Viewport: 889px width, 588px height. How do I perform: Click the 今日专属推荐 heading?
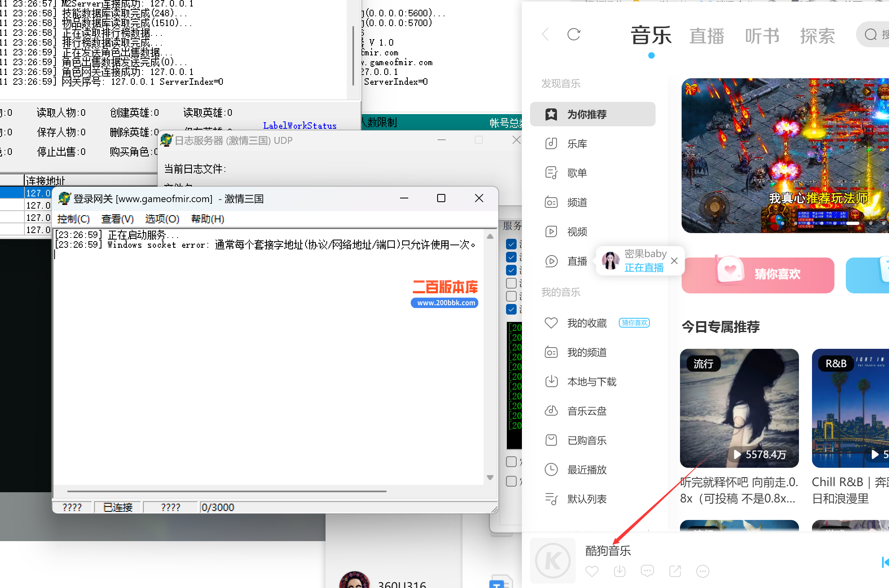click(x=721, y=327)
